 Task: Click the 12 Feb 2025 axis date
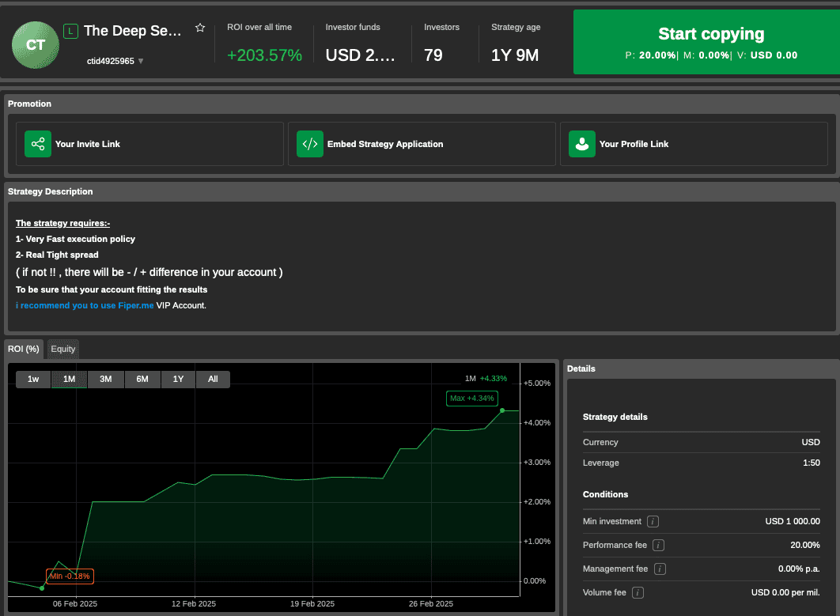(194, 603)
